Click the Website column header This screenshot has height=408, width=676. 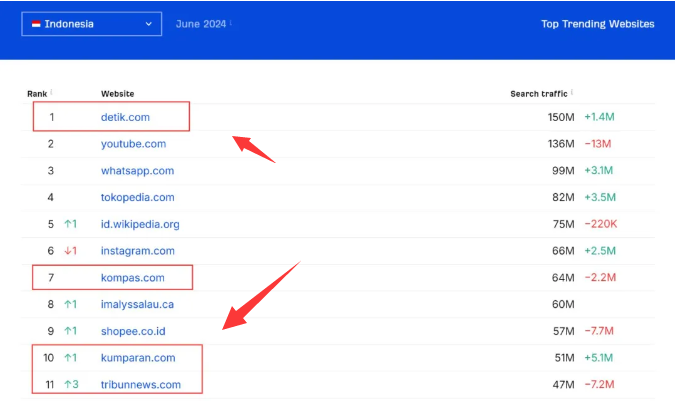point(117,94)
